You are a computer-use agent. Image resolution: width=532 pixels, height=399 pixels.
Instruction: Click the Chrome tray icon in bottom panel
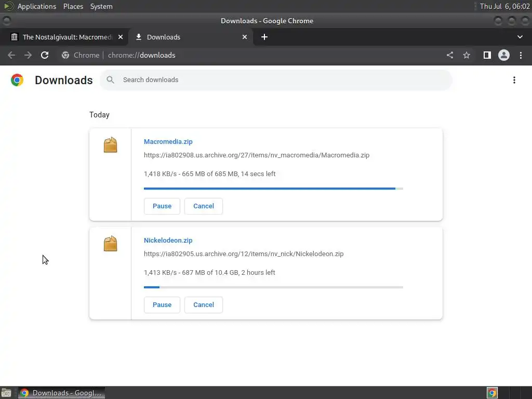pos(492,393)
